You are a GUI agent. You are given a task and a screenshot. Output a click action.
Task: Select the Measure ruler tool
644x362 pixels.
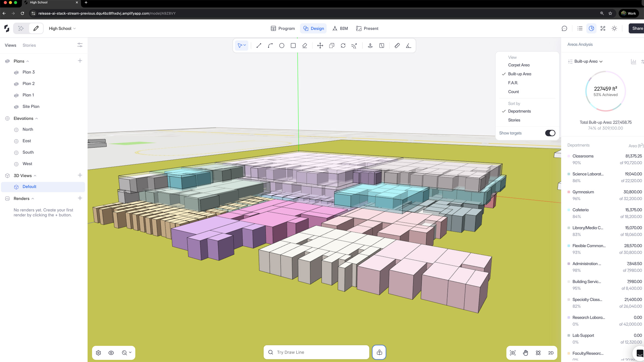coord(397,46)
